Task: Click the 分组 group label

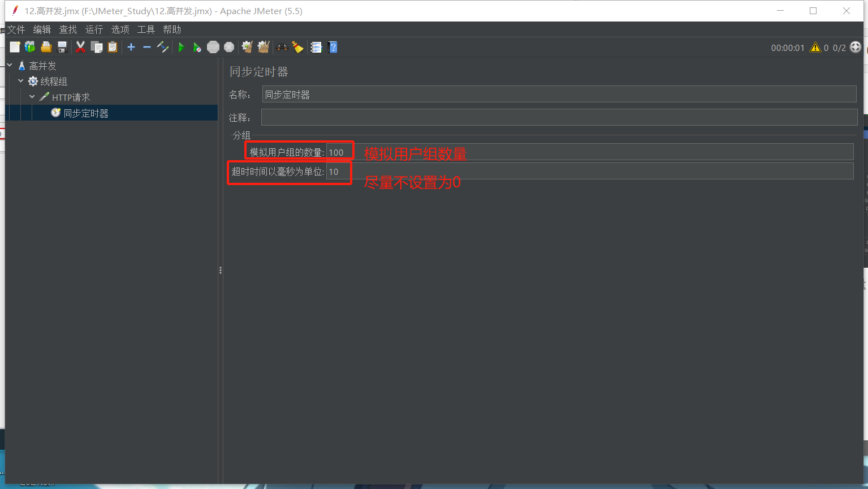Action: pyautogui.click(x=241, y=135)
